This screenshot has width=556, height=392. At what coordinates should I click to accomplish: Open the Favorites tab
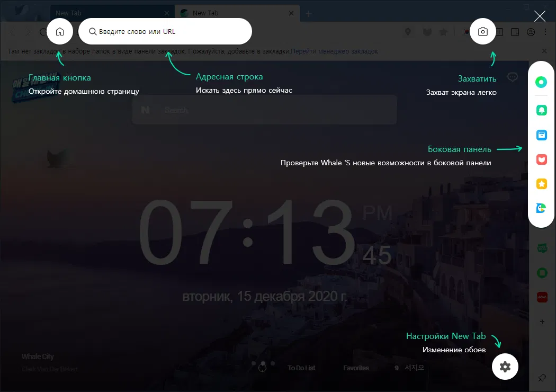coord(356,368)
